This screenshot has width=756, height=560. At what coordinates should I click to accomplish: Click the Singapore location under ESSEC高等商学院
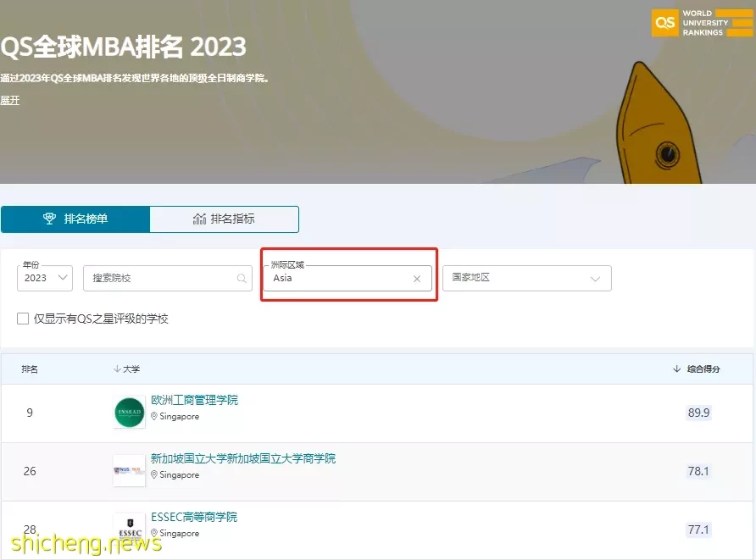pyautogui.click(x=175, y=533)
